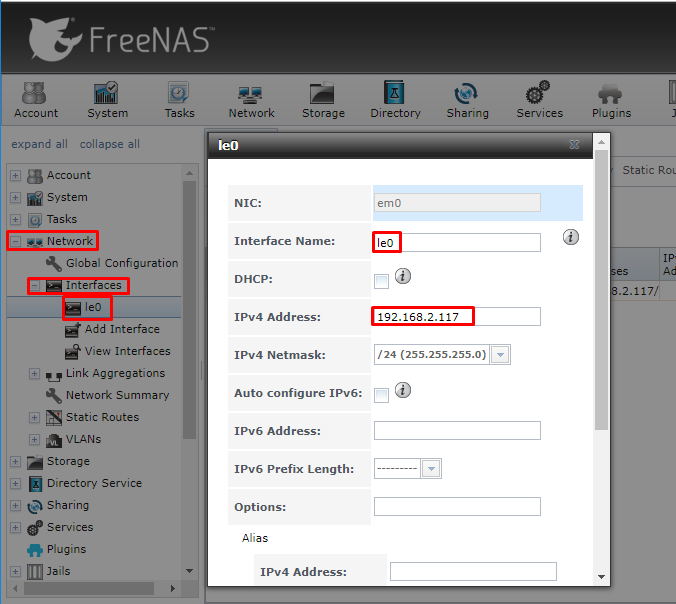Screen dimensions: 676x604
Task: Select View Interfaces tree entry
Action: 128,351
